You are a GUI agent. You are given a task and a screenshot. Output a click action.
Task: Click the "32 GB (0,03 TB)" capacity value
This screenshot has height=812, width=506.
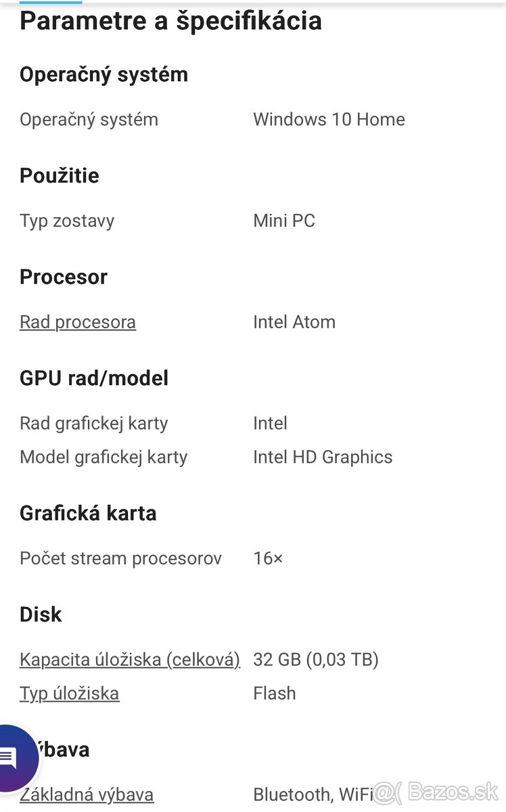tap(316, 660)
